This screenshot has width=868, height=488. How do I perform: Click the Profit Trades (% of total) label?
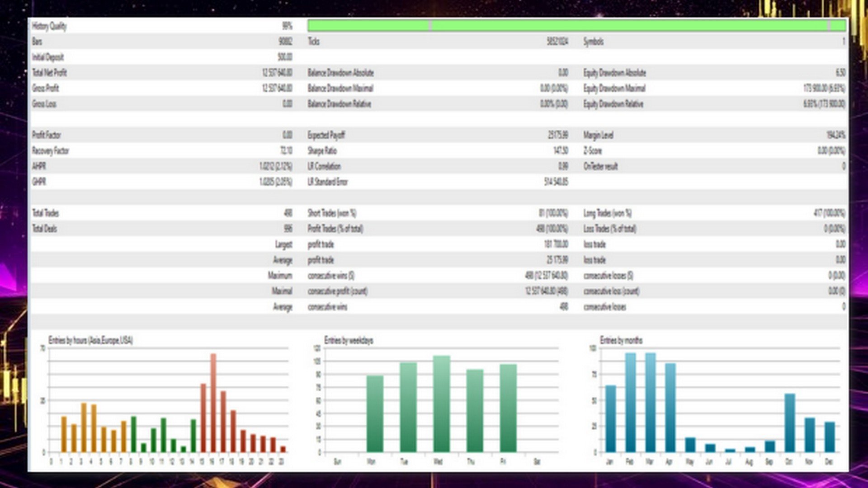tap(335, 229)
